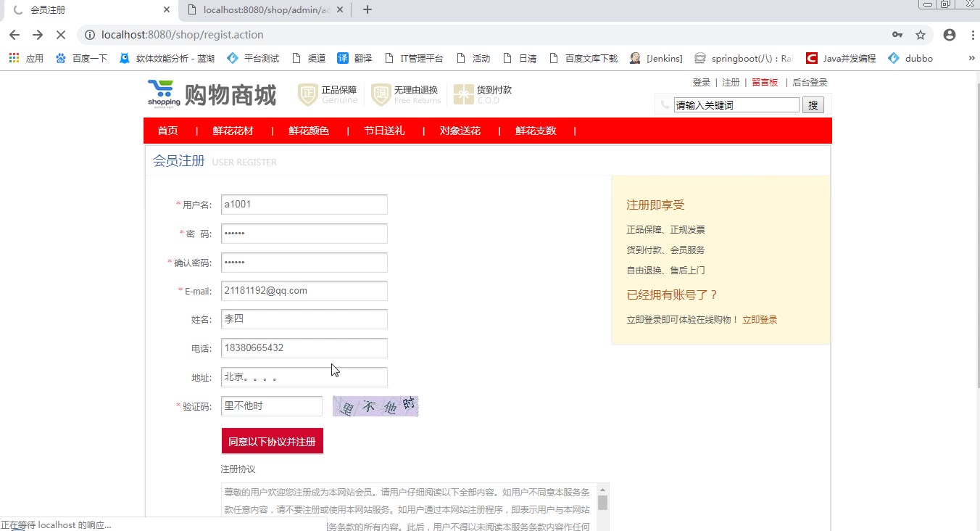The height and width of the screenshot is (531, 980).
Task: Open the 应用 apps grid shortcut
Action: (26, 58)
